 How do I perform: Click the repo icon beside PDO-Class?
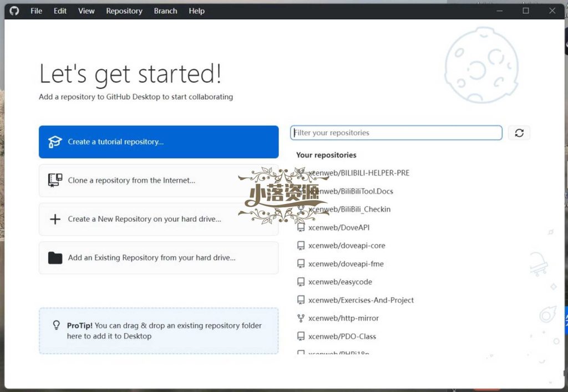tap(301, 336)
